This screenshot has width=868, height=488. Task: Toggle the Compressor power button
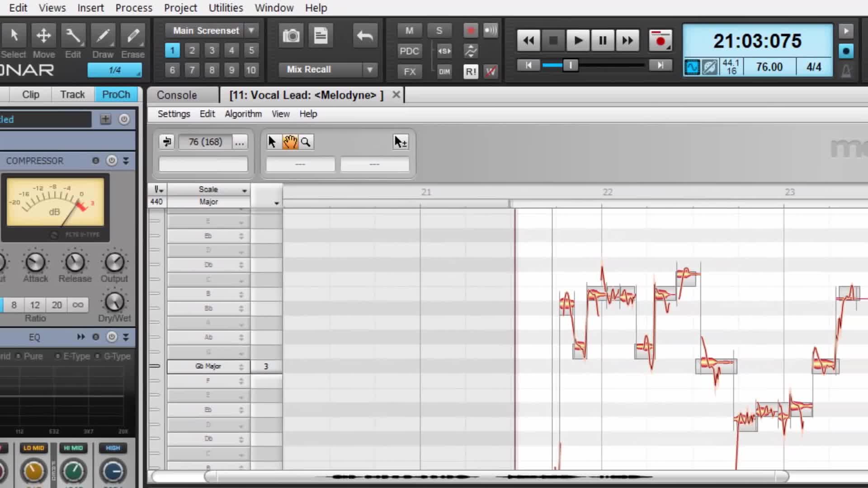point(111,160)
